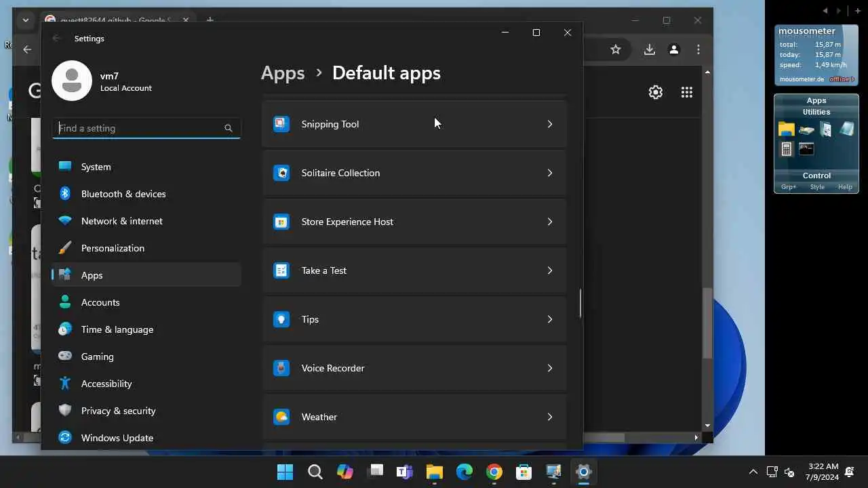Click the search magnifier in Find a setting
The width and height of the screenshot is (868, 488).
click(229, 128)
